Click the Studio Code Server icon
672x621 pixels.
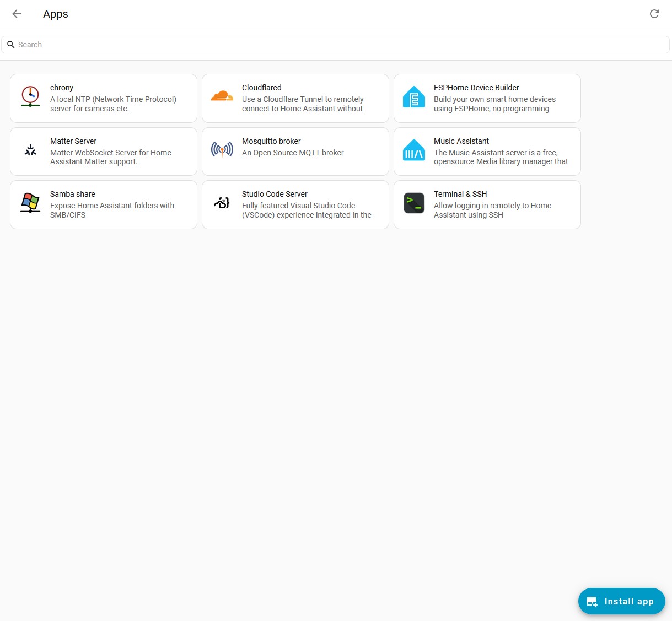click(x=222, y=203)
